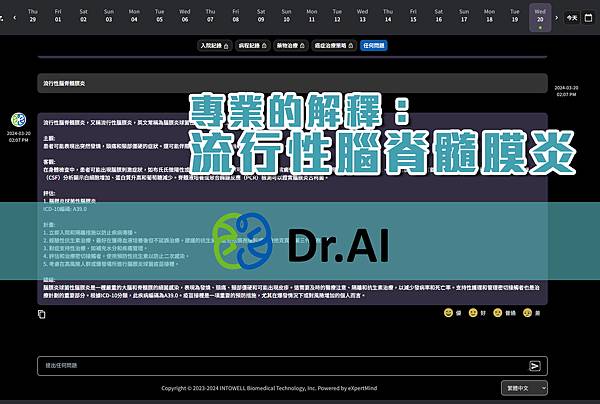Screen dimensions: 600x404
Task: Select date Mon 11
Action: (x=312, y=16)
